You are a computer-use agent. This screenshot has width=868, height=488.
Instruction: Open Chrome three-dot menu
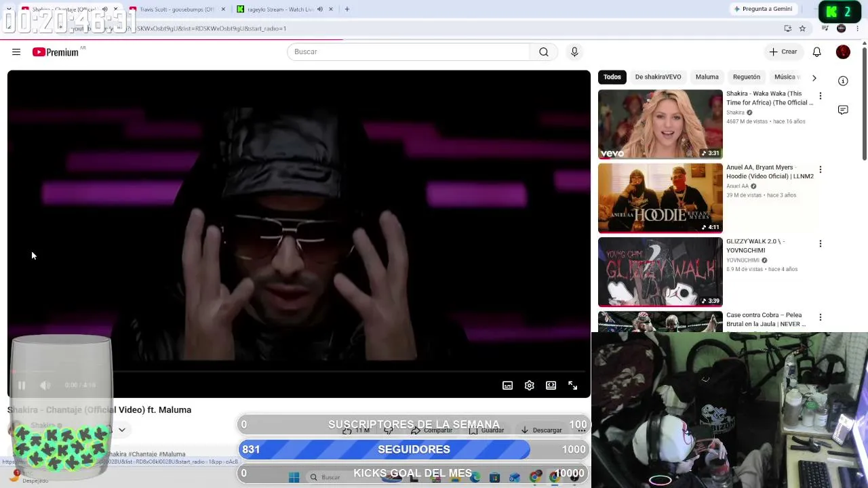pyautogui.click(x=857, y=28)
